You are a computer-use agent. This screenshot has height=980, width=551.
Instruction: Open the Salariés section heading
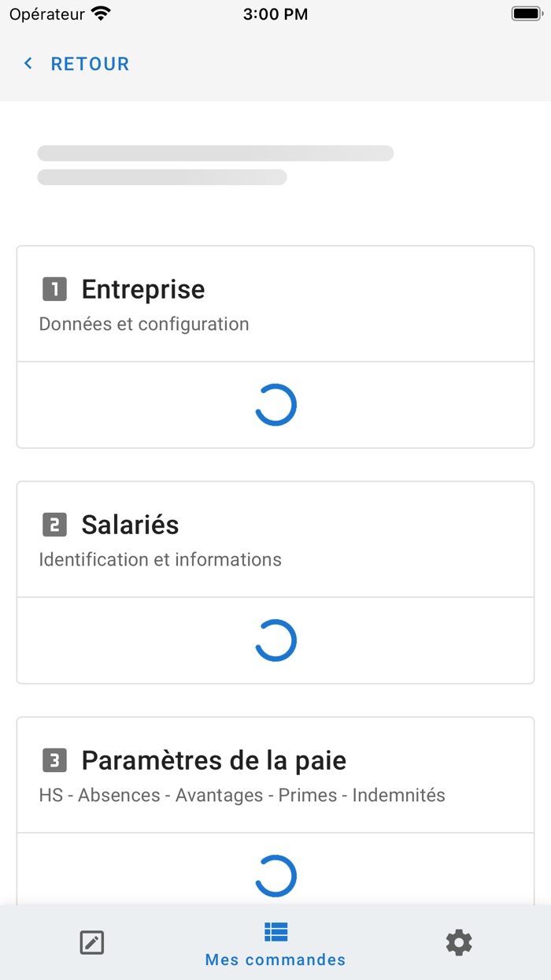point(131,525)
